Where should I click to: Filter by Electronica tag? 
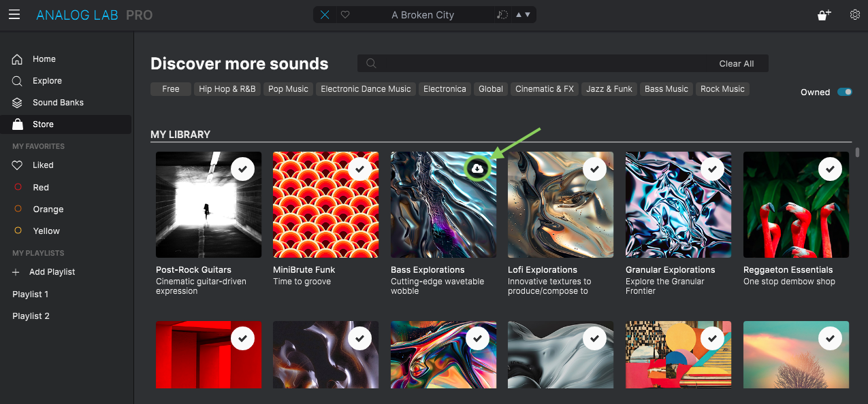[445, 89]
